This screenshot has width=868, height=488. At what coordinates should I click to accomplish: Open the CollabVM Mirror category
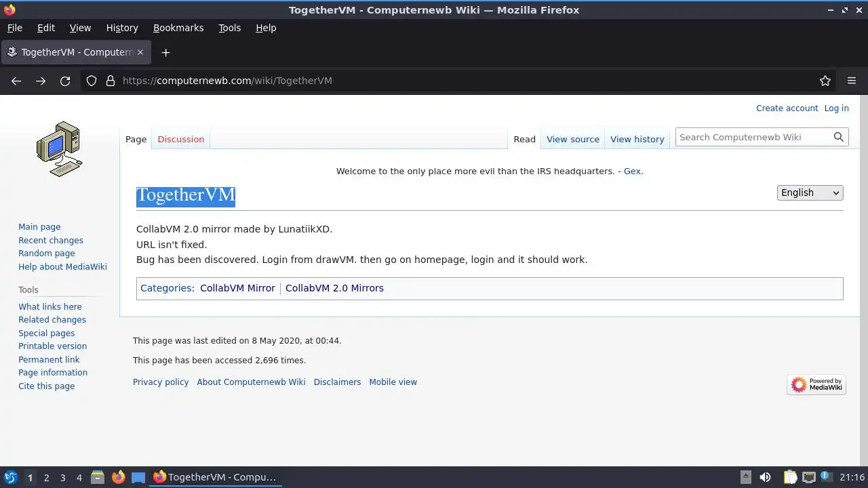coord(237,288)
